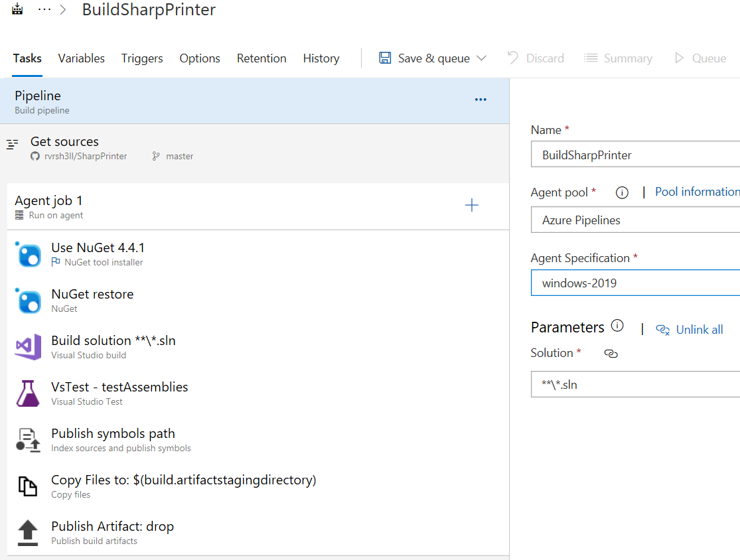Open the Pool information link
Screen dimensions: 740x560
click(697, 192)
